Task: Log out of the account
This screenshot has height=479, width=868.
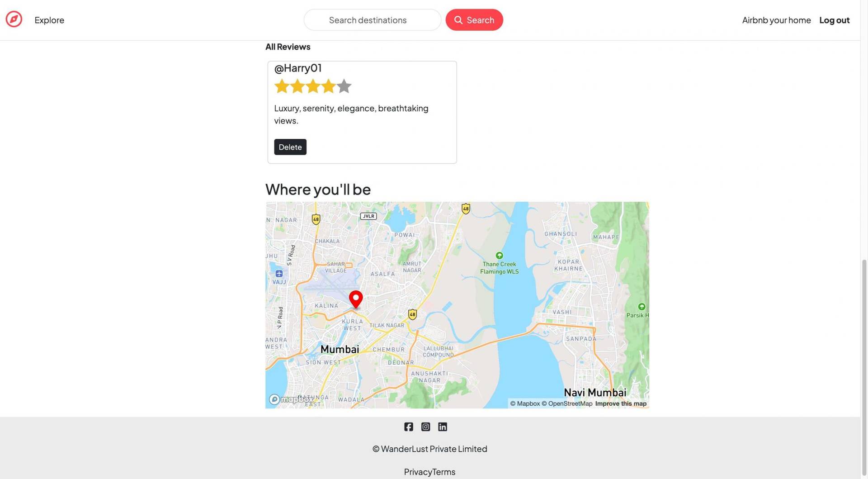Action: [x=834, y=20]
